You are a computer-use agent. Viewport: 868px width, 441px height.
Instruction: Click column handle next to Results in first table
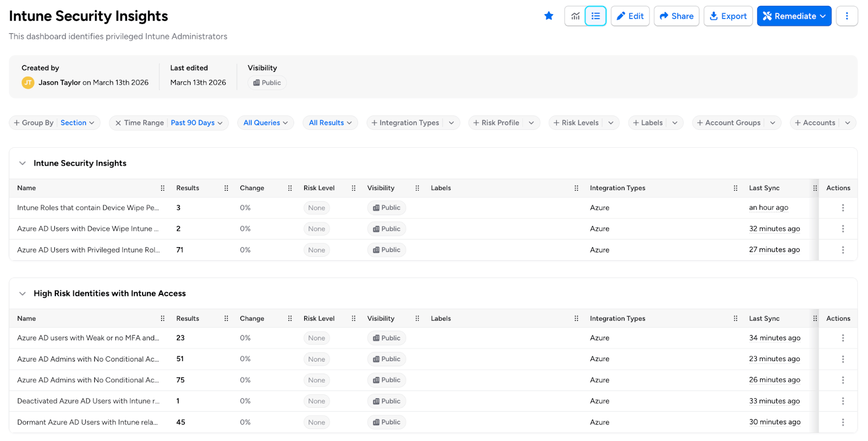pos(226,188)
